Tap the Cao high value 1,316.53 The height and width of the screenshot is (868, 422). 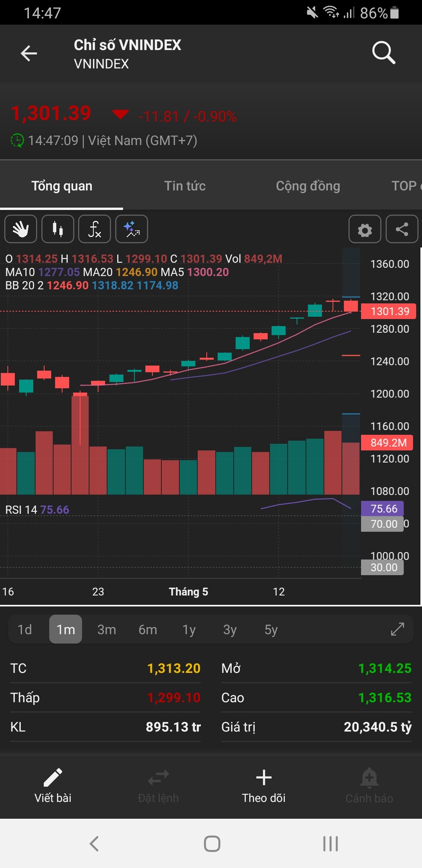385,698
